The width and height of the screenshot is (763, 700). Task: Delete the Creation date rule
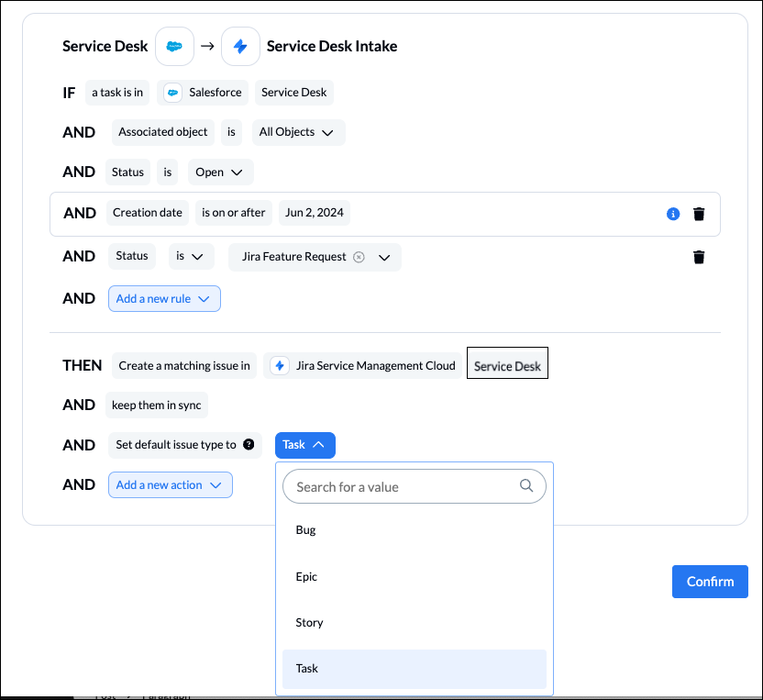tap(699, 214)
